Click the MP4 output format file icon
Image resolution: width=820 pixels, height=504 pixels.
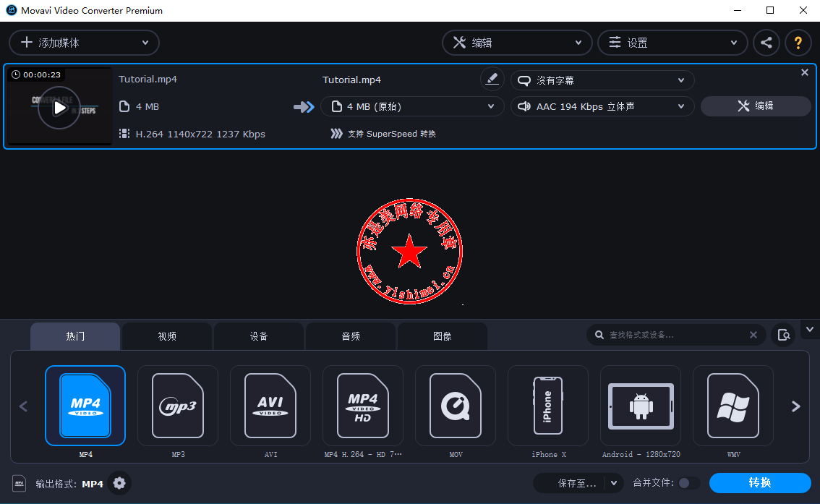click(x=20, y=484)
